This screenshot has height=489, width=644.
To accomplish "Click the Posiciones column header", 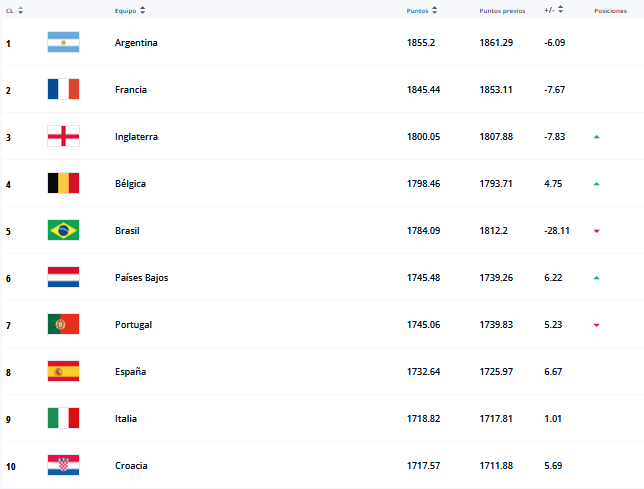I will (x=610, y=10).
